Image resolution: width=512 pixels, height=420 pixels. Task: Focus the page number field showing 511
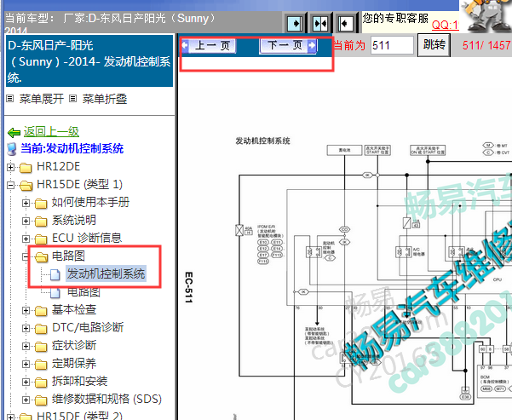pyautogui.click(x=392, y=45)
